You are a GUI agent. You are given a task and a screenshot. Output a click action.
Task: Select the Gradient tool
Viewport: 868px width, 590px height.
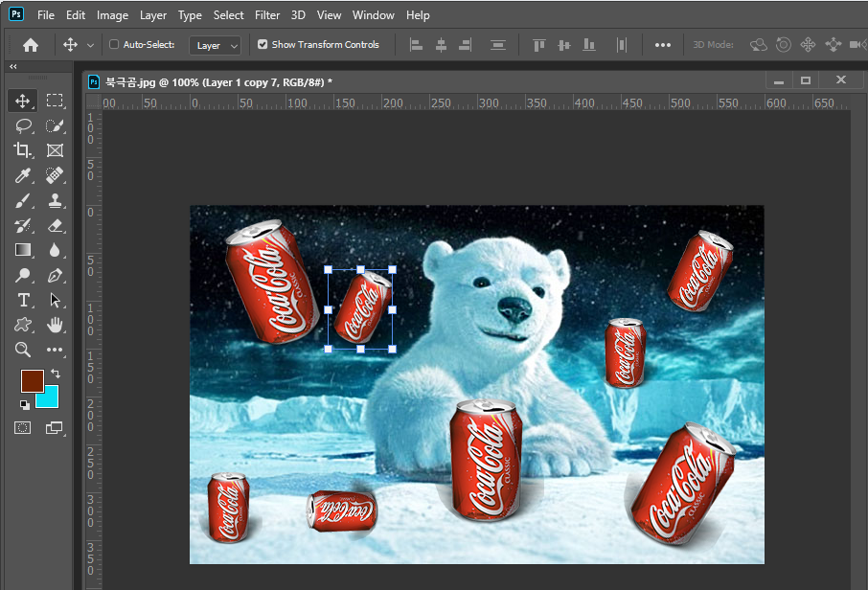coord(22,250)
